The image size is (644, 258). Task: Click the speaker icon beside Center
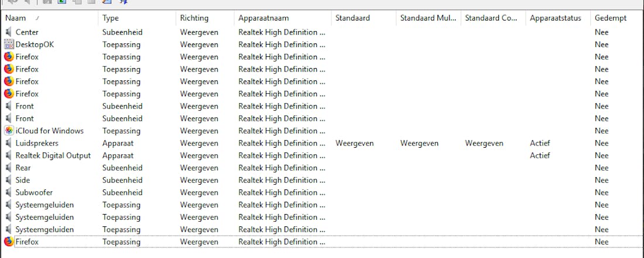coord(9,32)
